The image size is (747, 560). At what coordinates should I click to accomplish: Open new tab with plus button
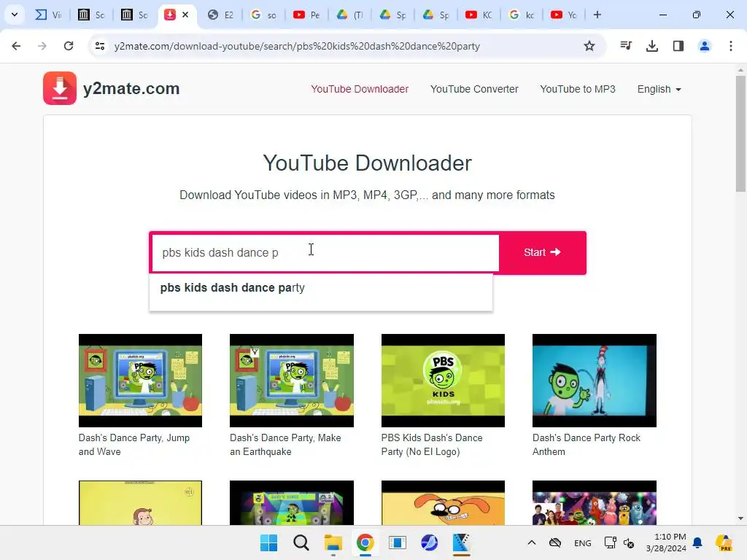(x=597, y=15)
